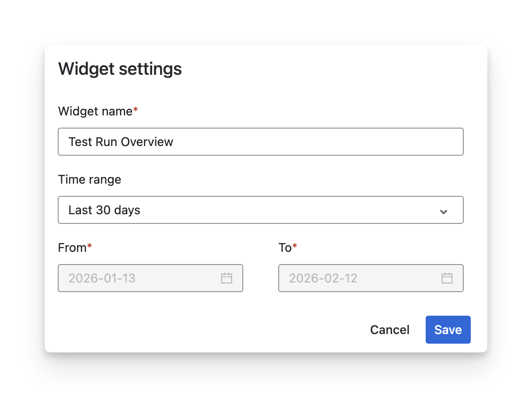Focus the Widget name text field

(x=260, y=142)
